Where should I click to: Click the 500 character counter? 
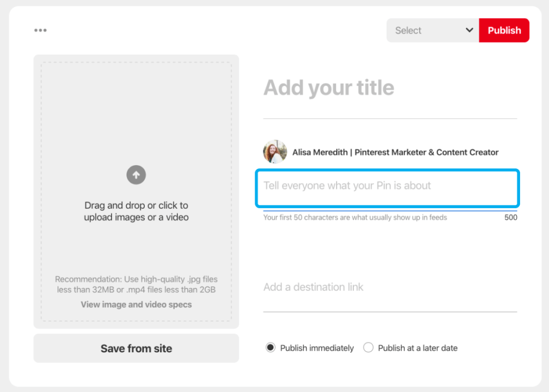[x=510, y=218]
